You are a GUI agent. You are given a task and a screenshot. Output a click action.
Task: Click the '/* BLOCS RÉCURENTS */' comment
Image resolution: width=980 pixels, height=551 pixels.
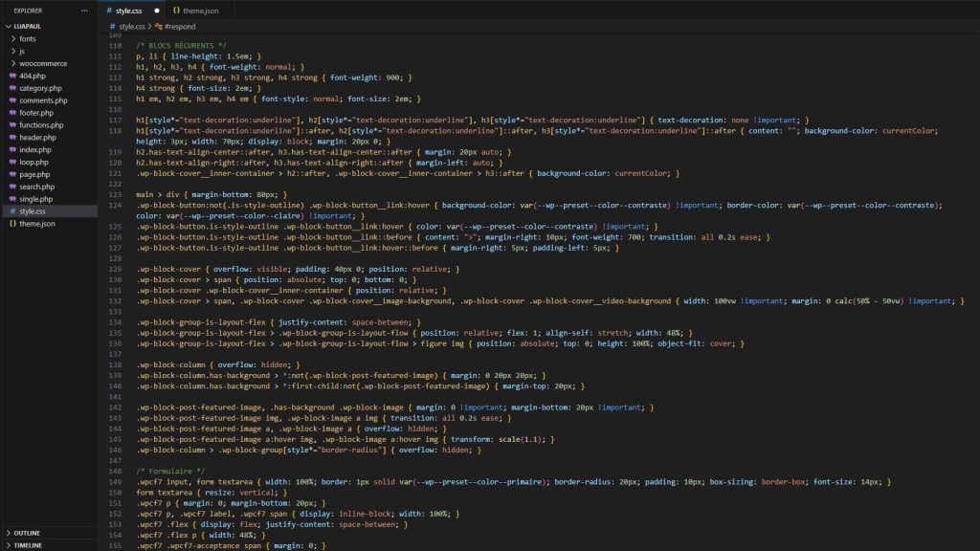click(x=181, y=46)
